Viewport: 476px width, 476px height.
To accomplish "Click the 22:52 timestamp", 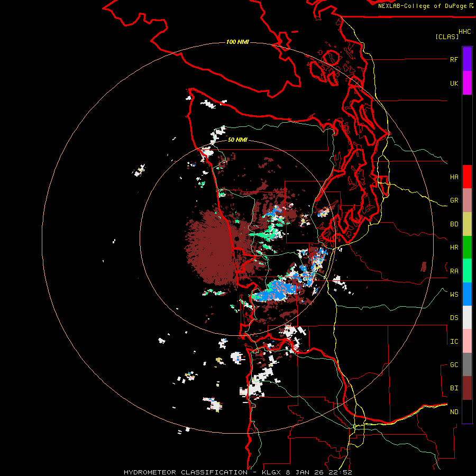I will (341, 472).
